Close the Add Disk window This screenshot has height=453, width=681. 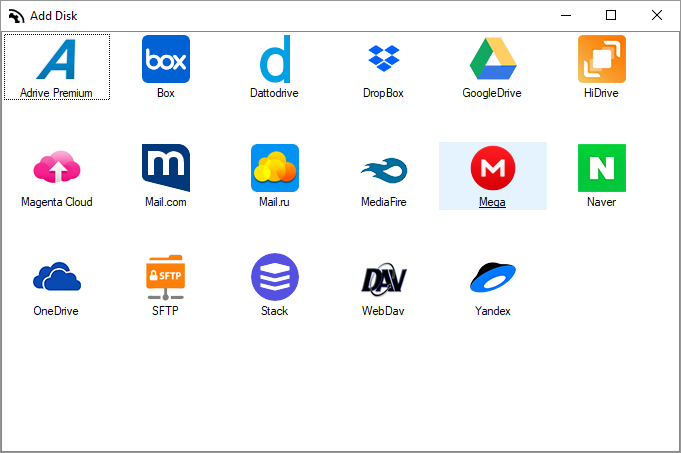click(657, 16)
